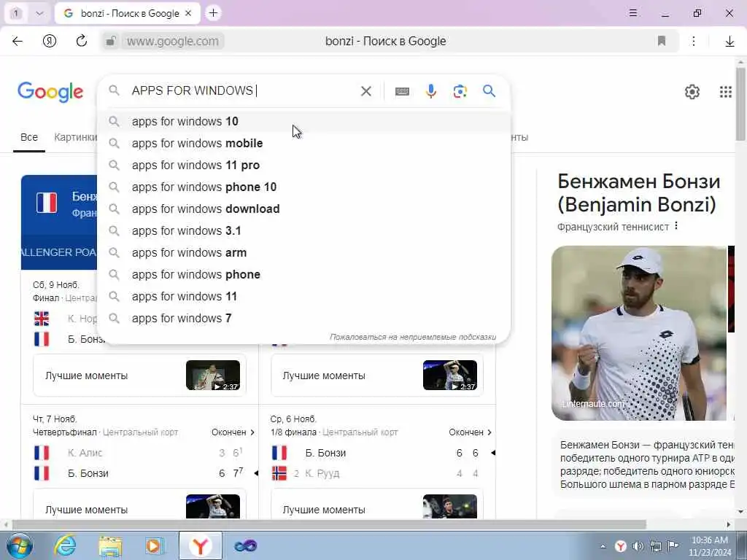Open Лучшие моменты for the Рууд match
The width and height of the screenshot is (747, 560).
pos(377,504)
